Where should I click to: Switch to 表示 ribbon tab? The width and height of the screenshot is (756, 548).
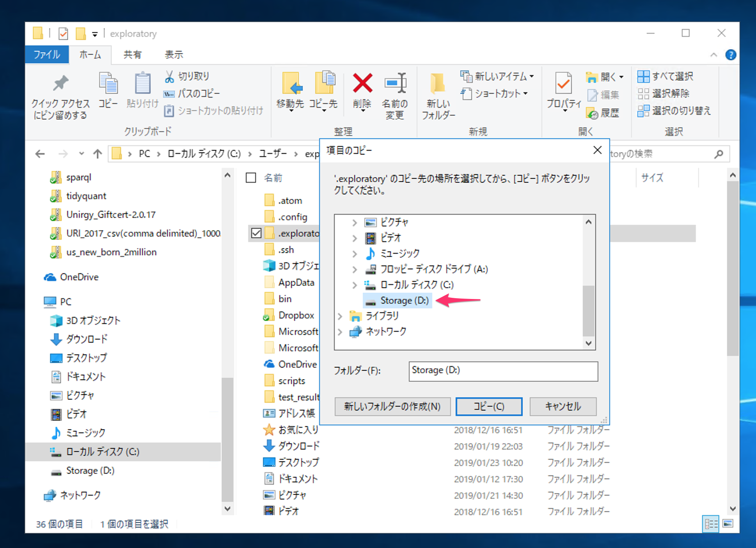174,55
